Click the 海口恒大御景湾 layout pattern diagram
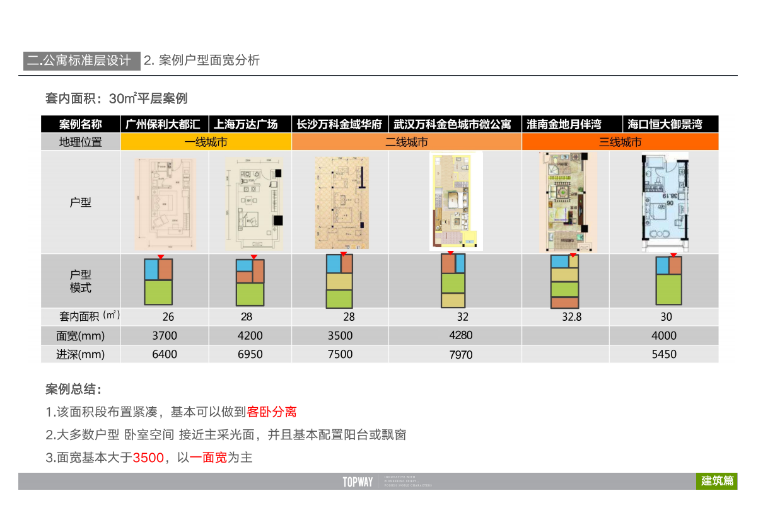Image resolution: width=763 pixels, height=532 pixels. 669,280
